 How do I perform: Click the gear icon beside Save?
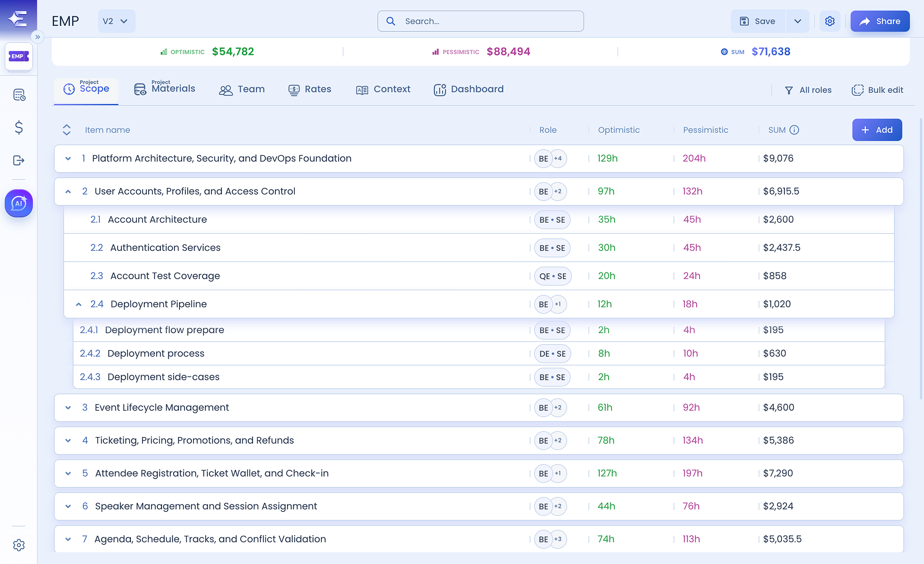(830, 21)
